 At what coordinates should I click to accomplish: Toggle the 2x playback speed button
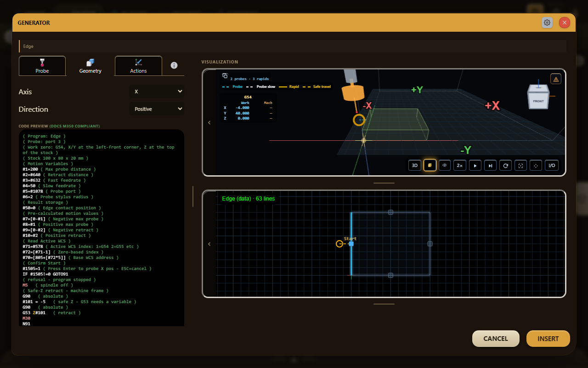pos(460,165)
